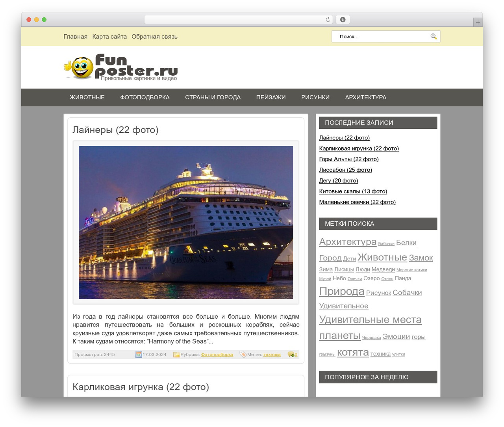This screenshot has width=504, height=427.
Task: Open the cruise ship photo thumbnail
Action: [186, 223]
